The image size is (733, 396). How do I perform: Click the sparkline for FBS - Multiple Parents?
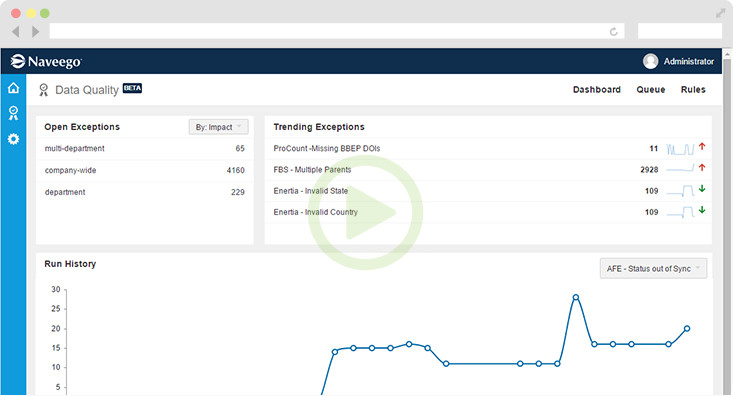pyautogui.click(x=680, y=168)
